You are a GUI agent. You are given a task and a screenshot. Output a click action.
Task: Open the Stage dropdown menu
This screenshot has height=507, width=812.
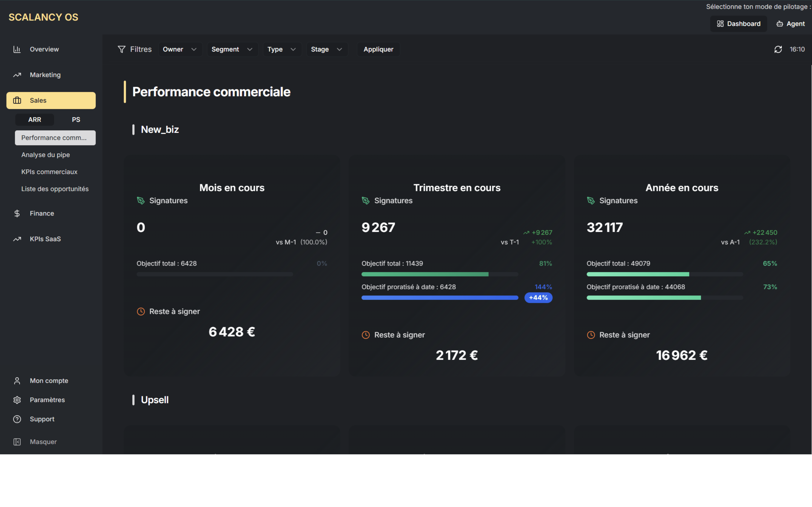(326, 49)
